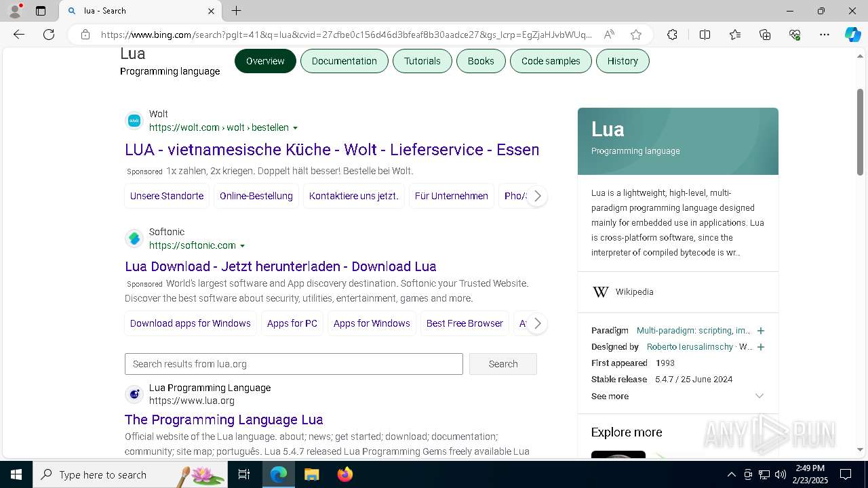Click the browser address bar

pos(346,35)
